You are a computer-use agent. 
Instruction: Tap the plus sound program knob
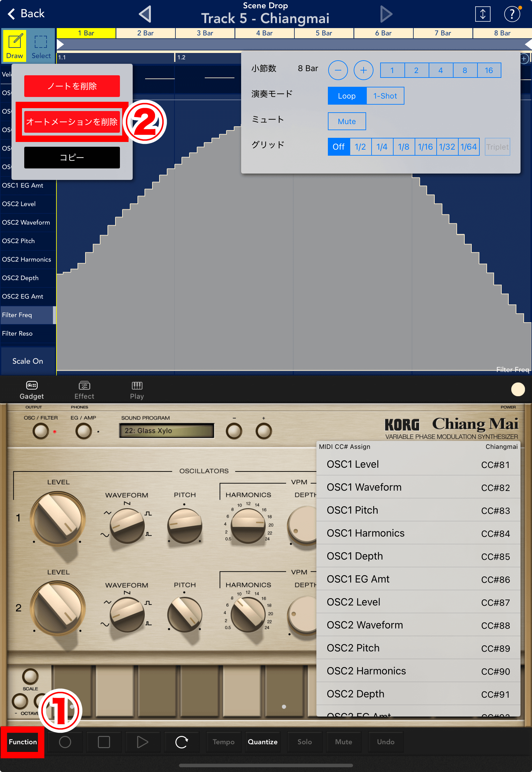pyautogui.click(x=264, y=431)
